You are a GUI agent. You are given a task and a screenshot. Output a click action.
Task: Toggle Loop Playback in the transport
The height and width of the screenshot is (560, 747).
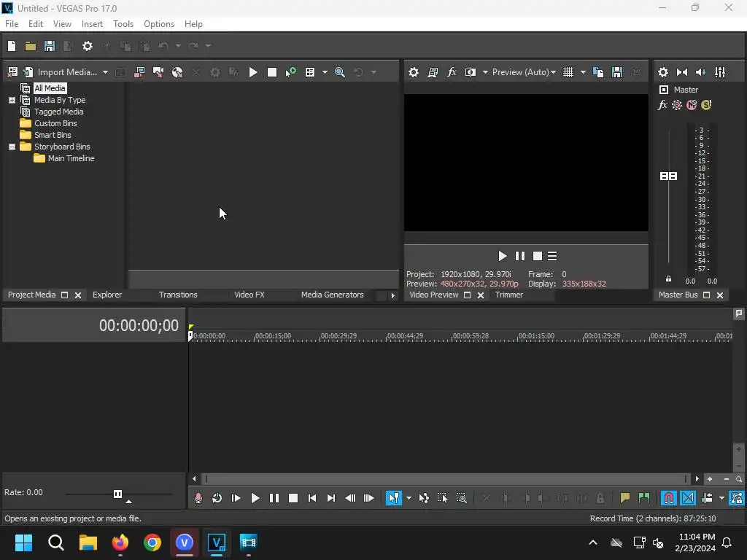coord(217,498)
